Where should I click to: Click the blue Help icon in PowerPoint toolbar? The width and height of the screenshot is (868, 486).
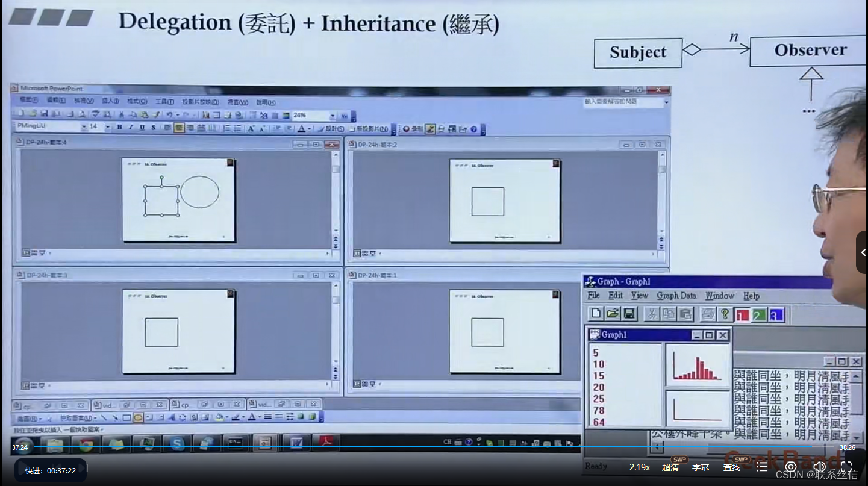pyautogui.click(x=474, y=129)
